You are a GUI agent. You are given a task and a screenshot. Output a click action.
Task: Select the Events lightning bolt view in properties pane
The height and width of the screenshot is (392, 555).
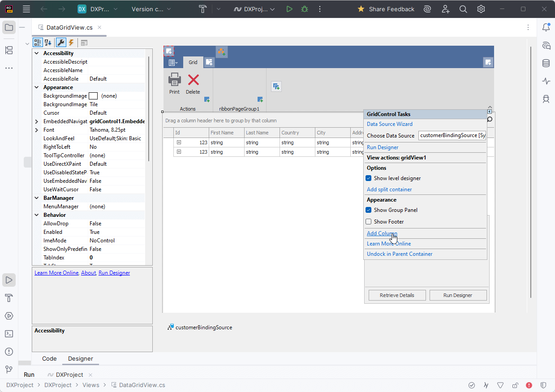[x=71, y=42]
